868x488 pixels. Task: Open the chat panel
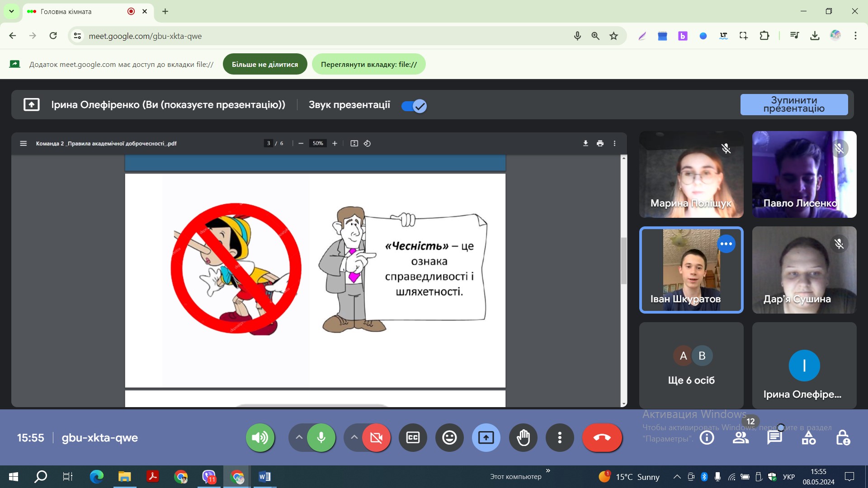774,437
